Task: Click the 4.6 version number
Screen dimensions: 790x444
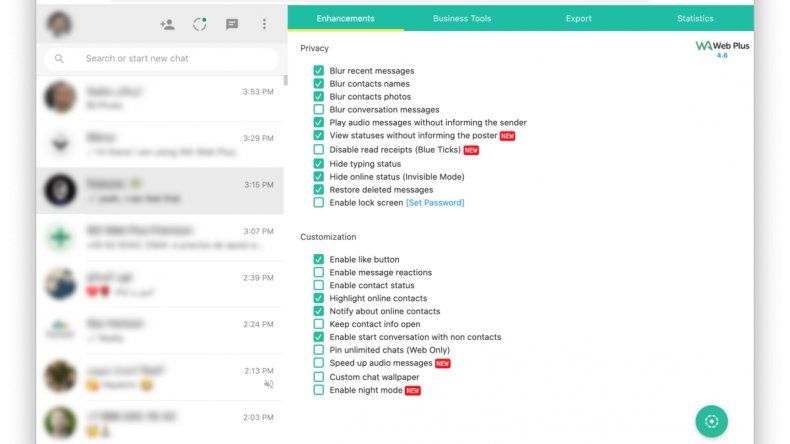Action: click(x=722, y=55)
